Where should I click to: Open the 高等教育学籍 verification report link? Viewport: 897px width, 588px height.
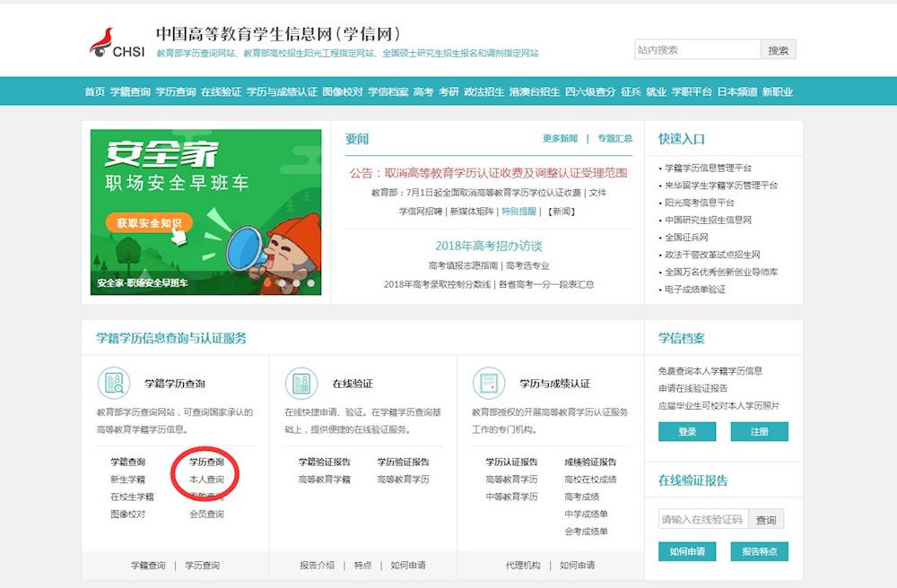coord(325,480)
